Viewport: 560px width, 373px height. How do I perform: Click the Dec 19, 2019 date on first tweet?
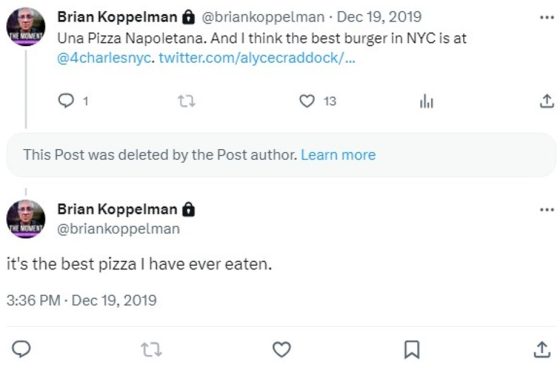coord(379,17)
